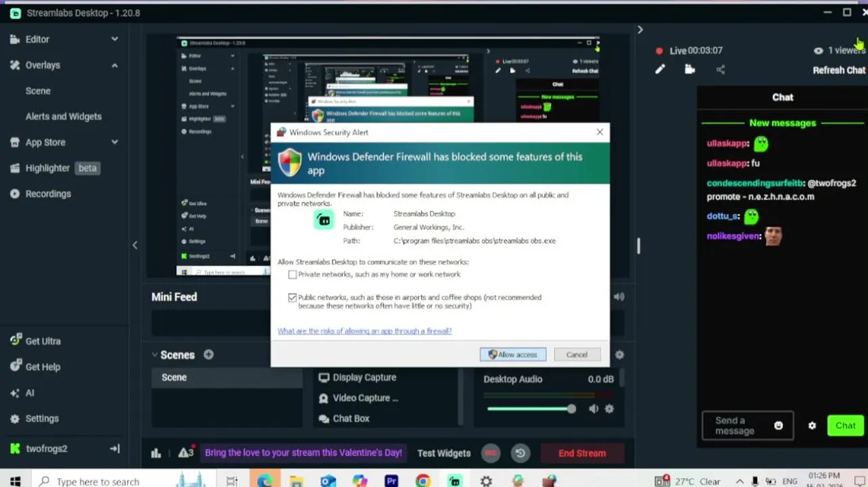Screen dimensions: 868x487
Task: Open the emoji picker in chat
Action: [778, 425]
